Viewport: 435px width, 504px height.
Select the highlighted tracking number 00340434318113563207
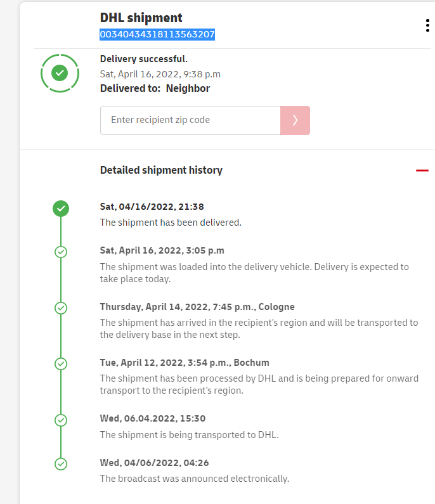pos(157,34)
